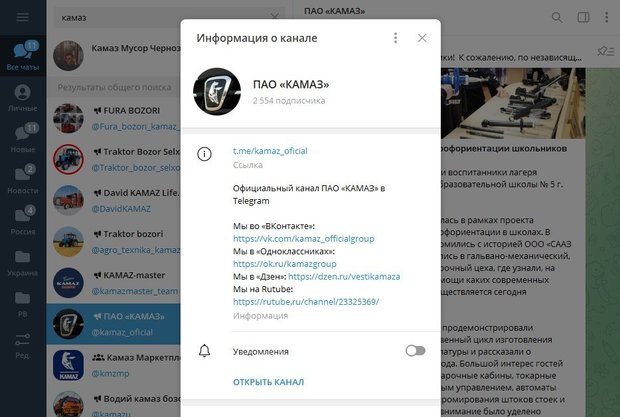Click the pinned messages icon
The image size is (620, 417).
pos(605,51)
